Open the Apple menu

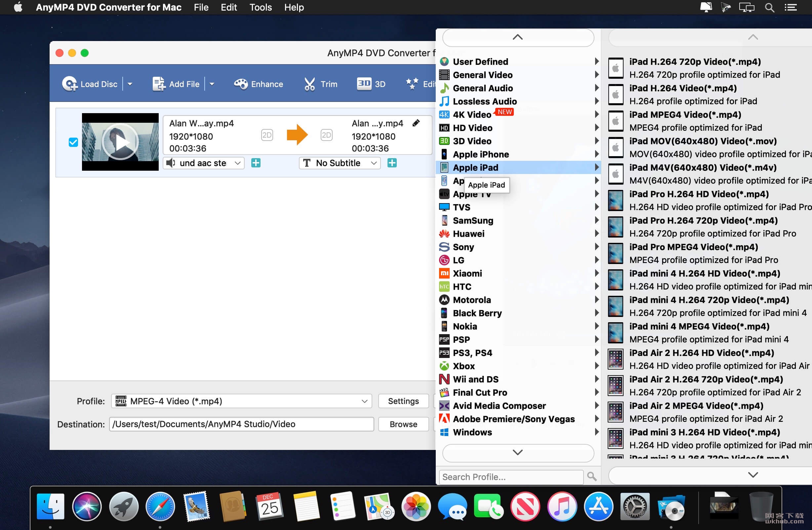tap(18, 7)
